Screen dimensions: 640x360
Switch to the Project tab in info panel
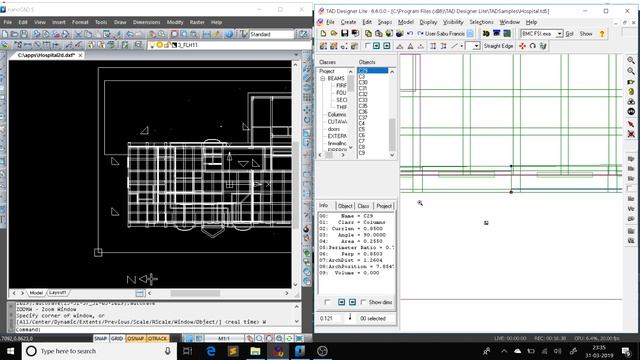pyautogui.click(x=384, y=206)
